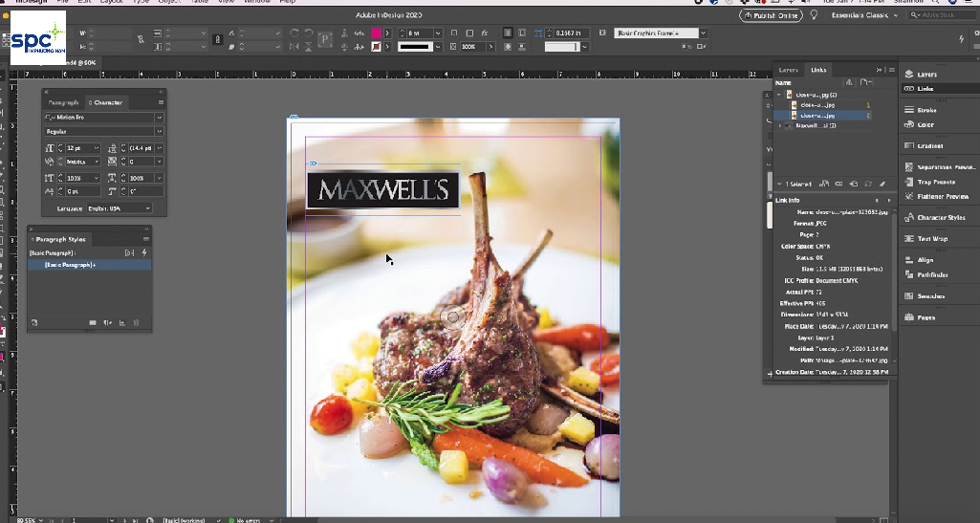Click the magenta fill color swatch
This screenshot has width=980, height=523.
[377, 33]
